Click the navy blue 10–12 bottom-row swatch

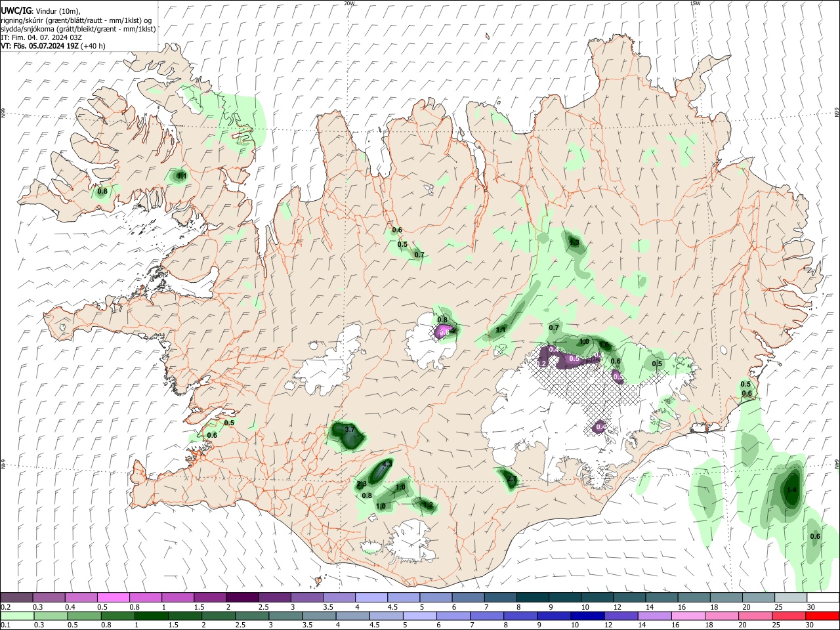pyautogui.click(x=586, y=616)
